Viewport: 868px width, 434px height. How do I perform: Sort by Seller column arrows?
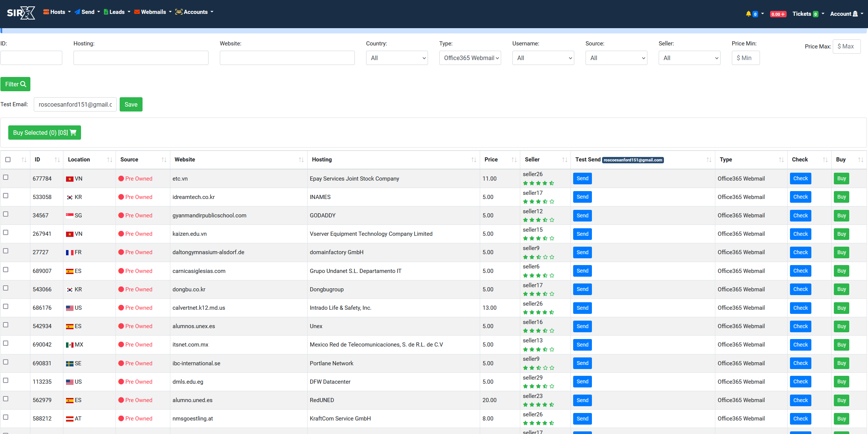click(565, 160)
